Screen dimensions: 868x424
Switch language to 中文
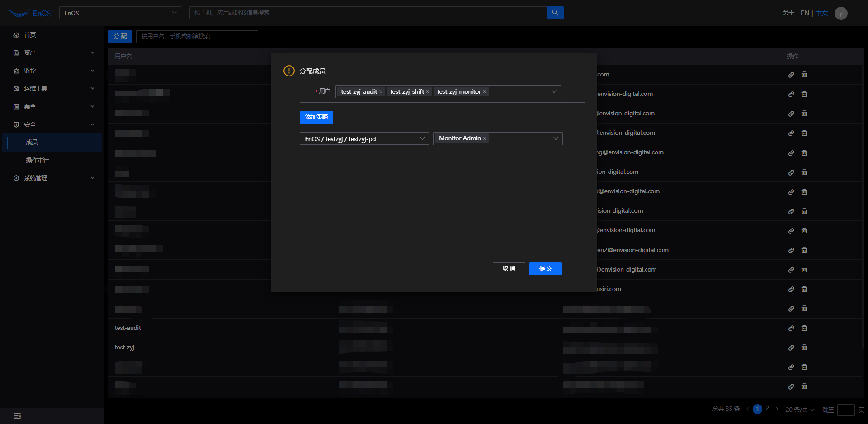point(821,13)
